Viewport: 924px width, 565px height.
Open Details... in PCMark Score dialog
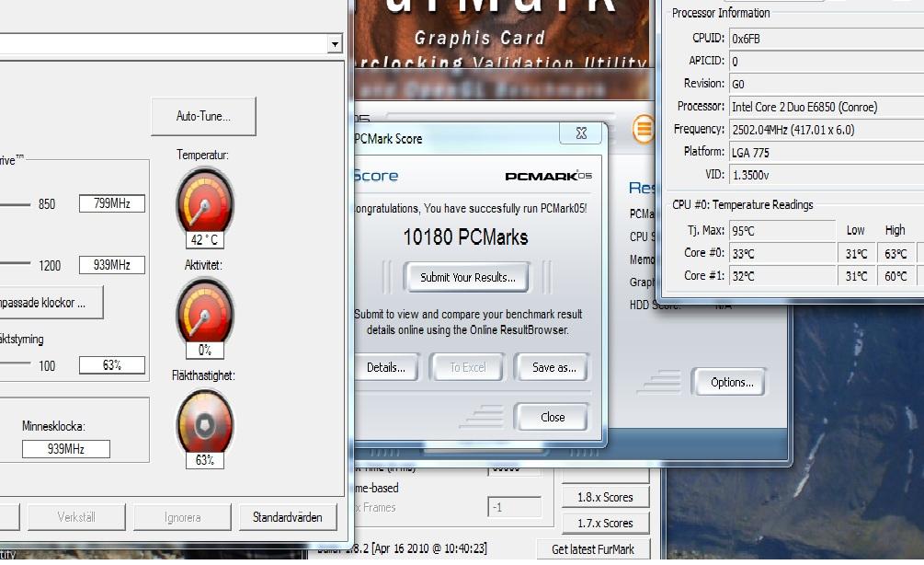click(x=386, y=367)
